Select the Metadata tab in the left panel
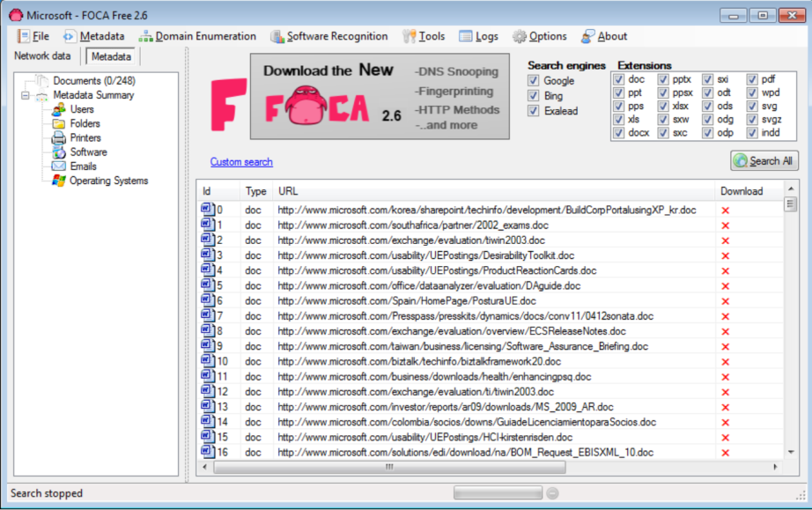 [111, 56]
